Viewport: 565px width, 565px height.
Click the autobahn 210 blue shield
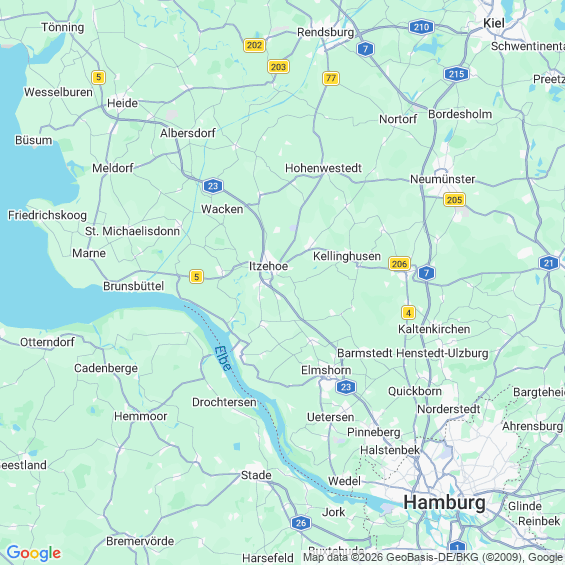pyautogui.click(x=421, y=27)
